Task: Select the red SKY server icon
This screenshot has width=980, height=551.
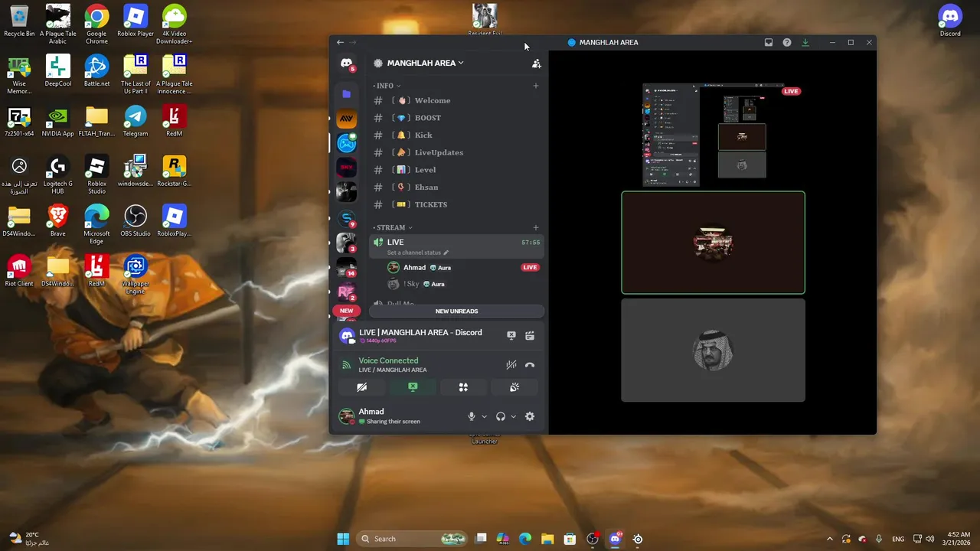Action: point(346,167)
